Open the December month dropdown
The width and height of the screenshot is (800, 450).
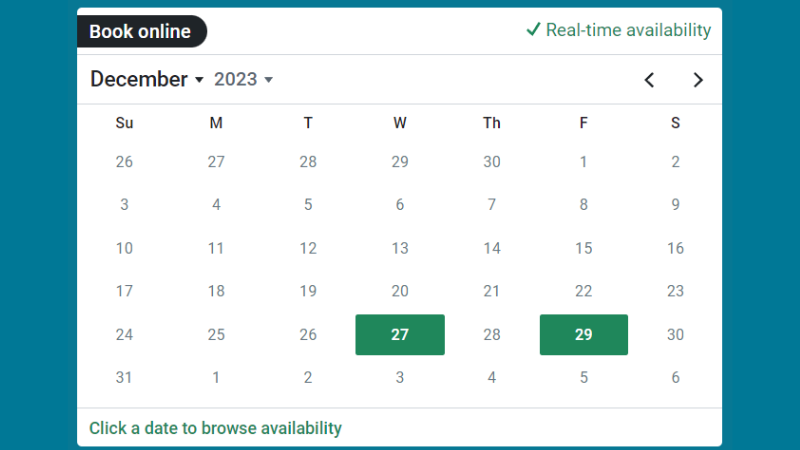tap(147, 80)
